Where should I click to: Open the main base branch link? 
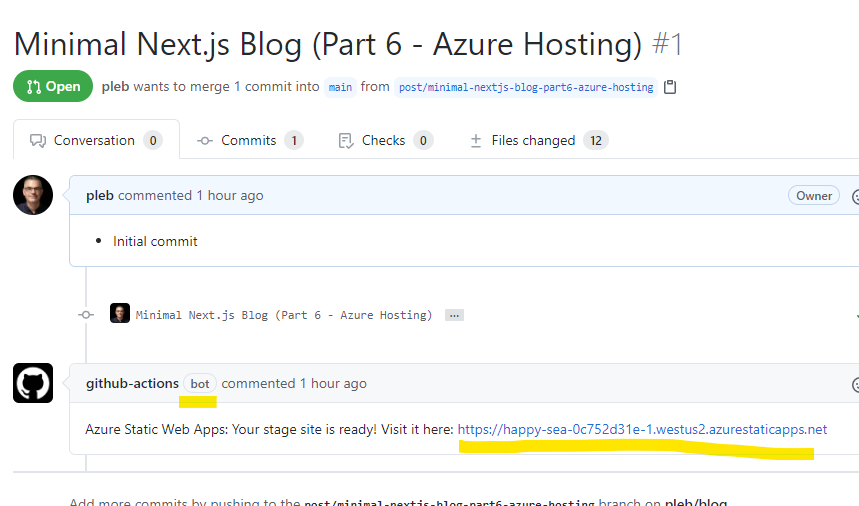(x=340, y=87)
